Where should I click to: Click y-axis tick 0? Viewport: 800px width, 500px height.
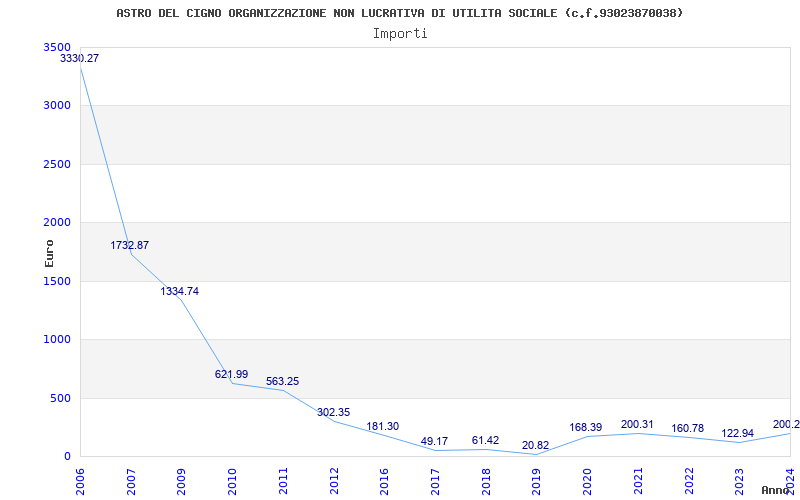pos(67,456)
